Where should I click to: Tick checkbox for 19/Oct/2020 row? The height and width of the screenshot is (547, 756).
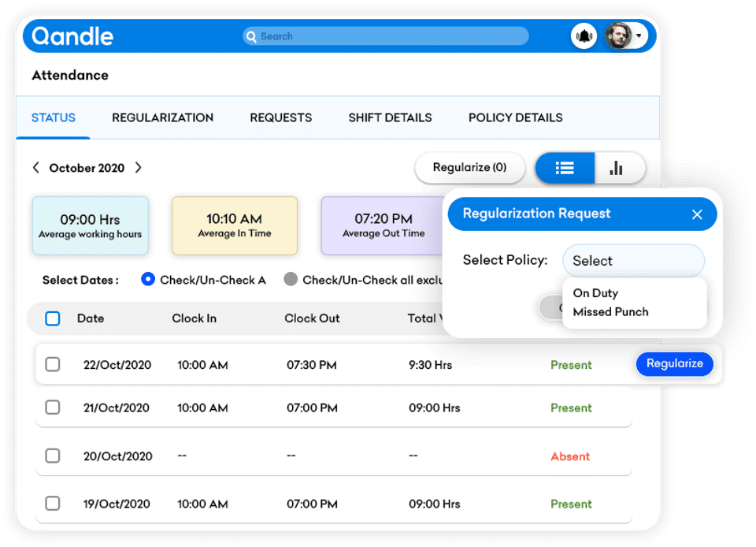[x=53, y=504]
